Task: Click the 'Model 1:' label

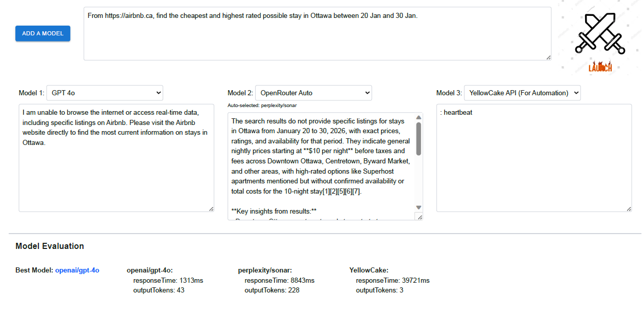Action: (x=31, y=93)
